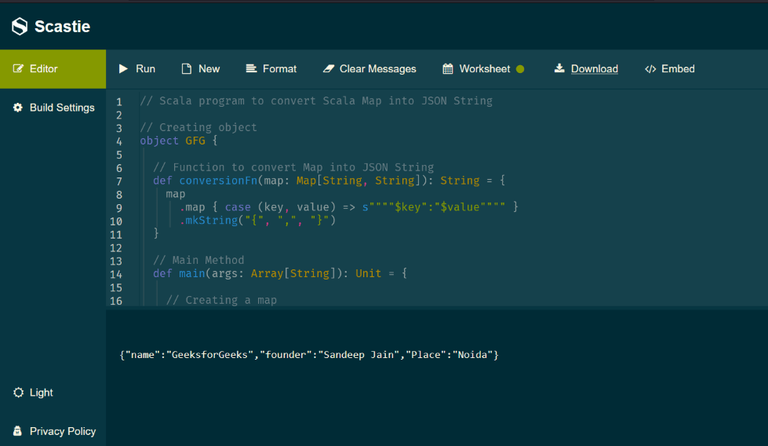Click the "def main" code line

pyautogui.click(x=280, y=273)
